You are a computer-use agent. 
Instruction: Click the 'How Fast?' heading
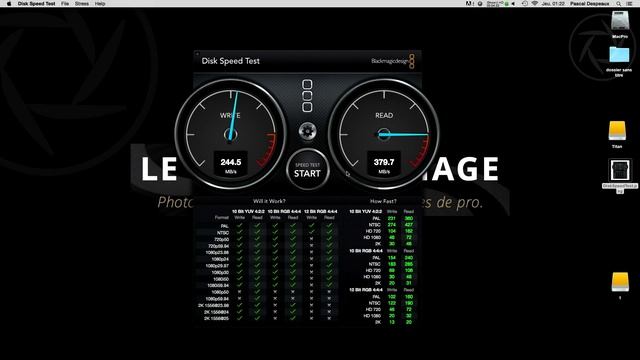coord(383,201)
